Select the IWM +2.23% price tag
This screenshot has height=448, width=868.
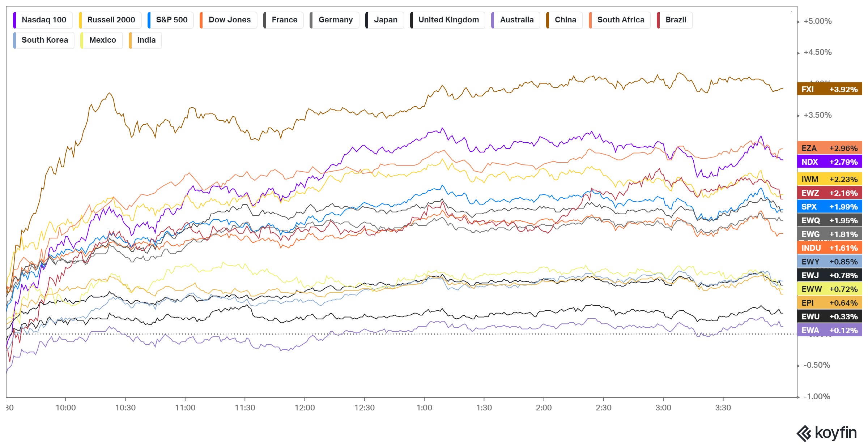pyautogui.click(x=829, y=179)
